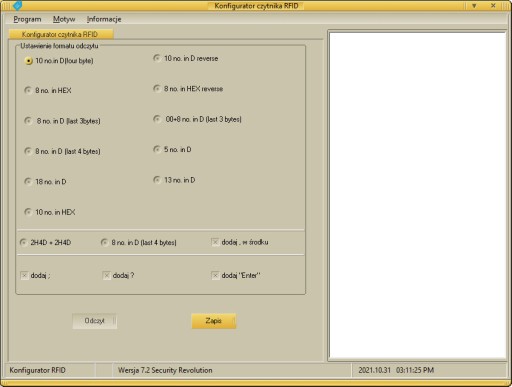Open the Motyw menu
This screenshot has height=387, width=512.
click(x=64, y=19)
